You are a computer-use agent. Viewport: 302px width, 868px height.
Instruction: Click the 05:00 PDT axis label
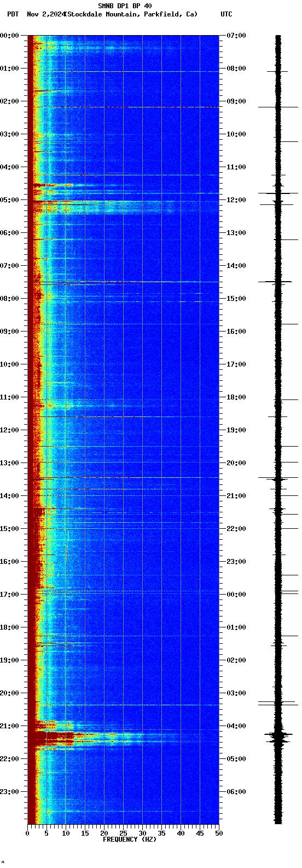click(x=9, y=200)
